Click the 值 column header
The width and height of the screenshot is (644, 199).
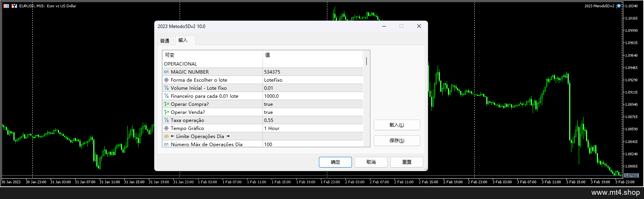(313, 55)
